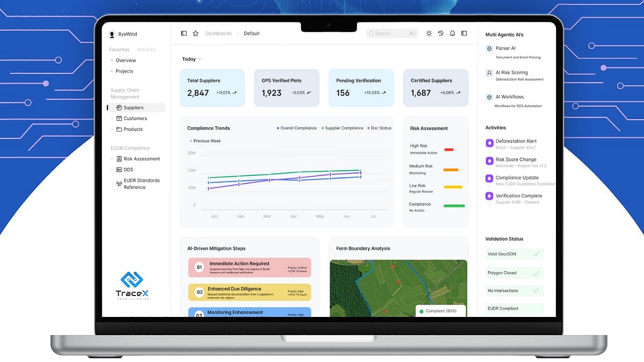The height and width of the screenshot is (362, 644).
Task: Toggle the Doc Status legend series
Action: (379, 128)
